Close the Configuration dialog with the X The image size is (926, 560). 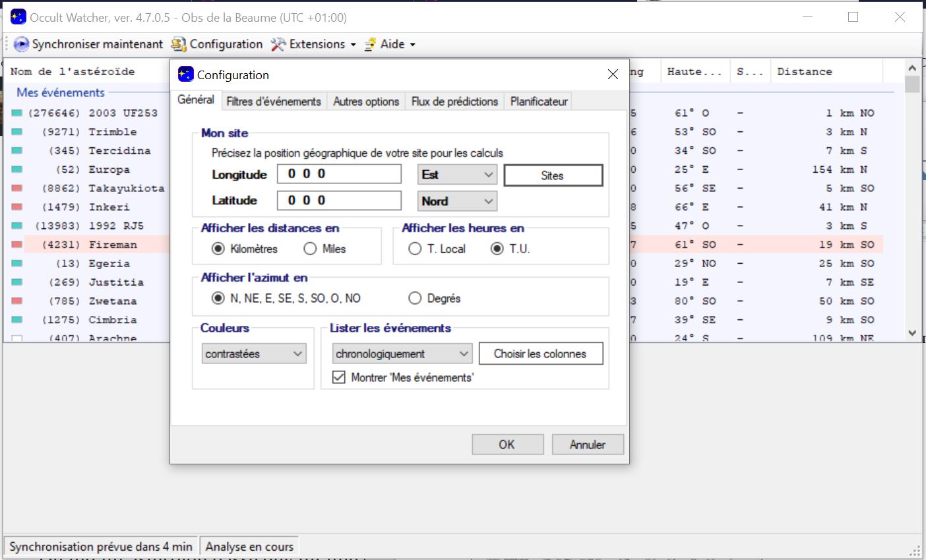(x=613, y=75)
